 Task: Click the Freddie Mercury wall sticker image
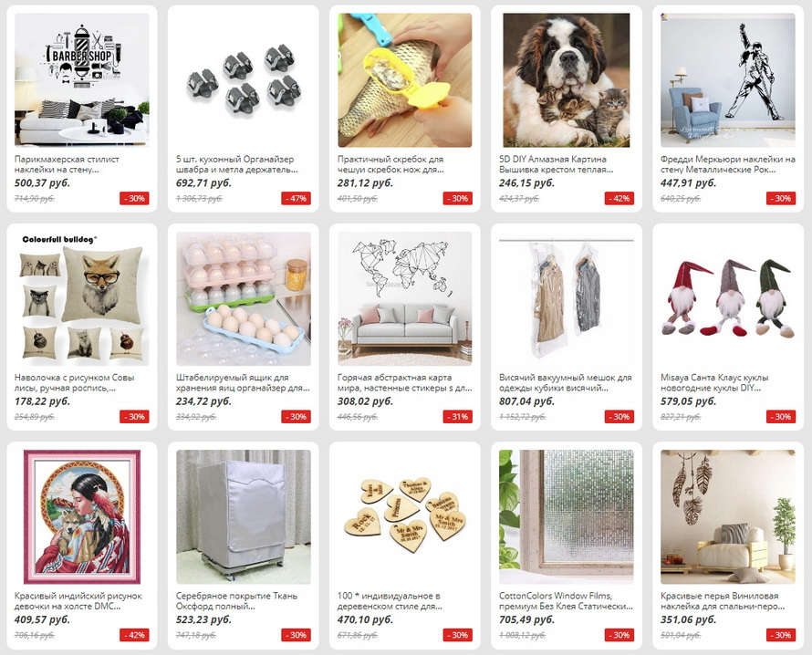(x=728, y=80)
